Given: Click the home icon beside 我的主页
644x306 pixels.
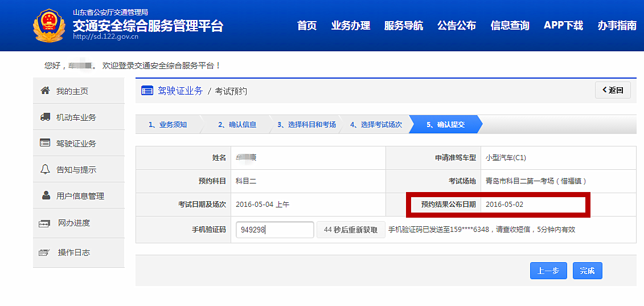Looking at the screenshot, I should point(45,91).
